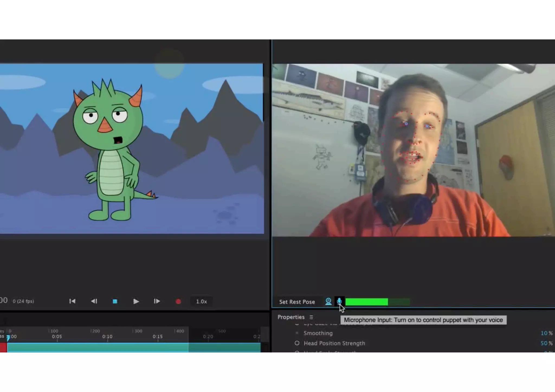Click the Smoothing 10% value
555x392 pixels.
[x=544, y=333]
